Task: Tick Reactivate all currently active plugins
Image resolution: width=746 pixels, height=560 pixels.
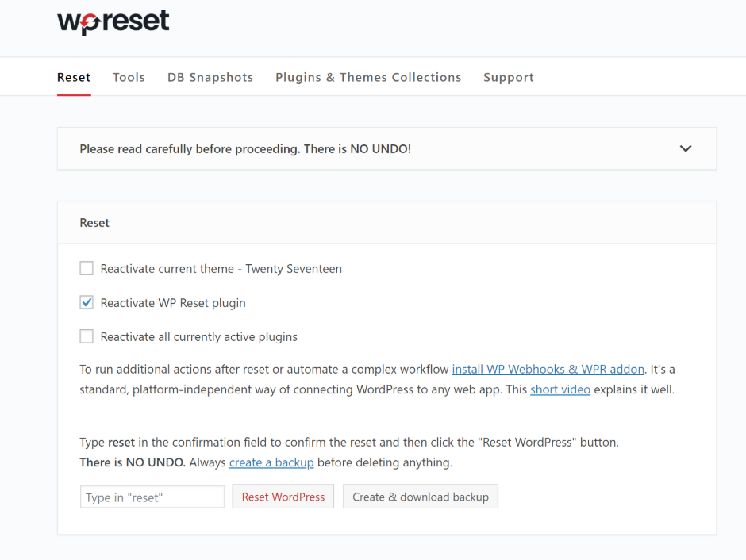Action: [x=87, y=336]
